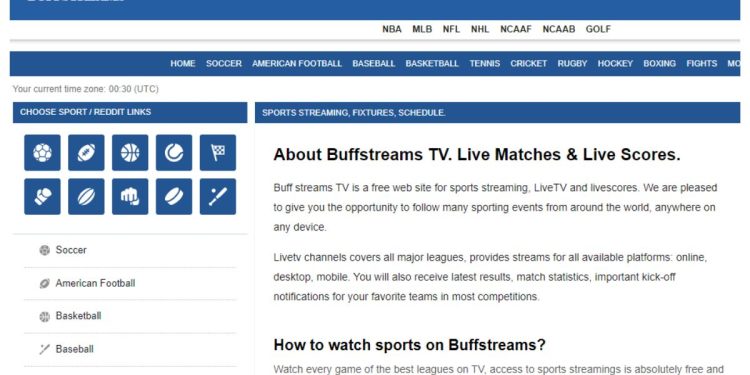
Task: Select the racing checkered flag icon tile
Action: [218, 153]
